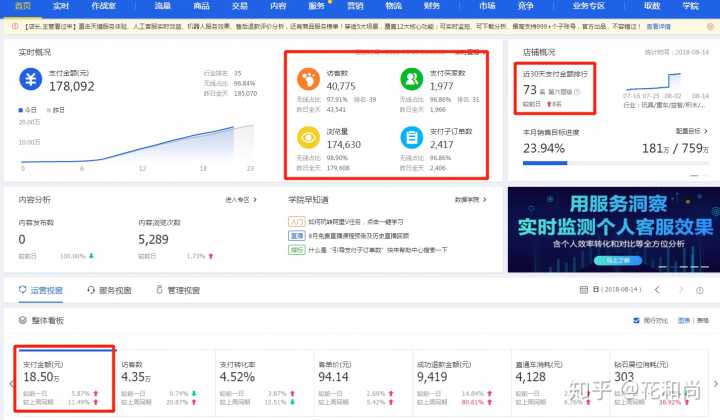Open the 竞争 menu in top navigation
Viewport: 720px width, 420px height.
pyautogui.click(x=527, y=6)
